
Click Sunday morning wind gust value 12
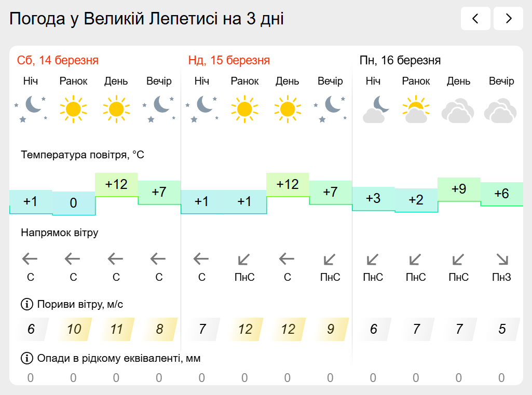[245, 329]
